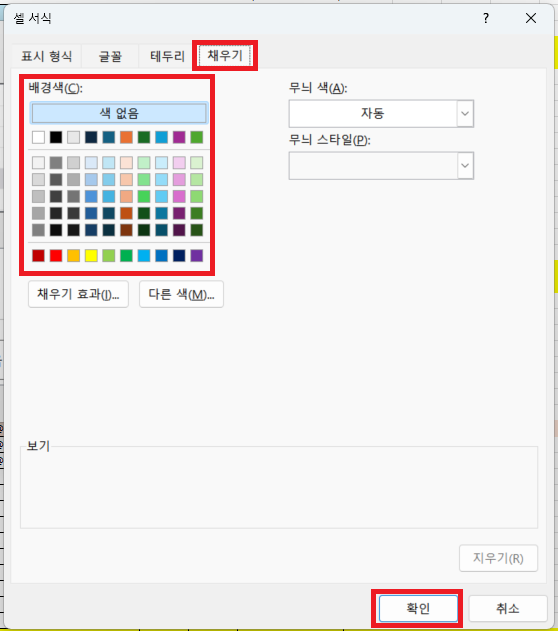Image resolution: width=558 pixels, height=631 pixels.
Task: Pick the light blue swatch in the standard colors row
Action: 144,256
